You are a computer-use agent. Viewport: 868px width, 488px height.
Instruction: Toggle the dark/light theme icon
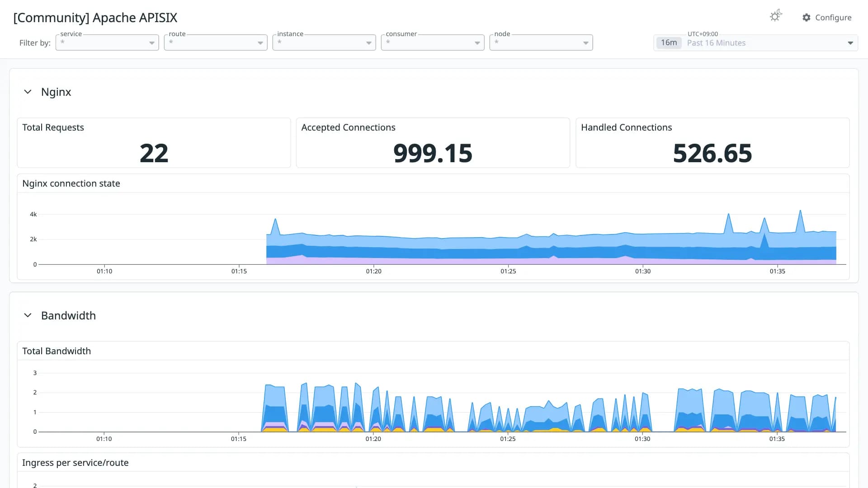tap(776, 16)
